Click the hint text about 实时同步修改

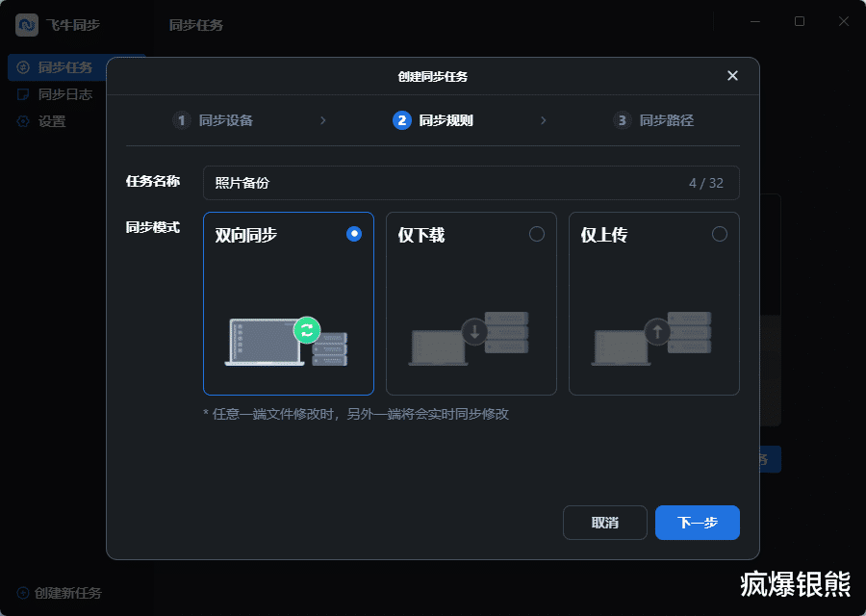click(356, 414)
